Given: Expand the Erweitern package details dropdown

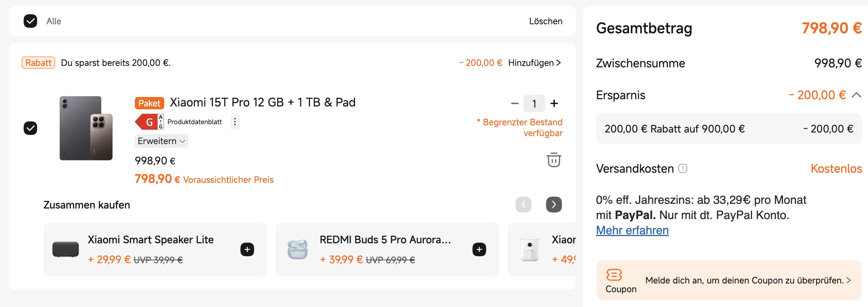Looking at the screenshot, I should 161,141.
